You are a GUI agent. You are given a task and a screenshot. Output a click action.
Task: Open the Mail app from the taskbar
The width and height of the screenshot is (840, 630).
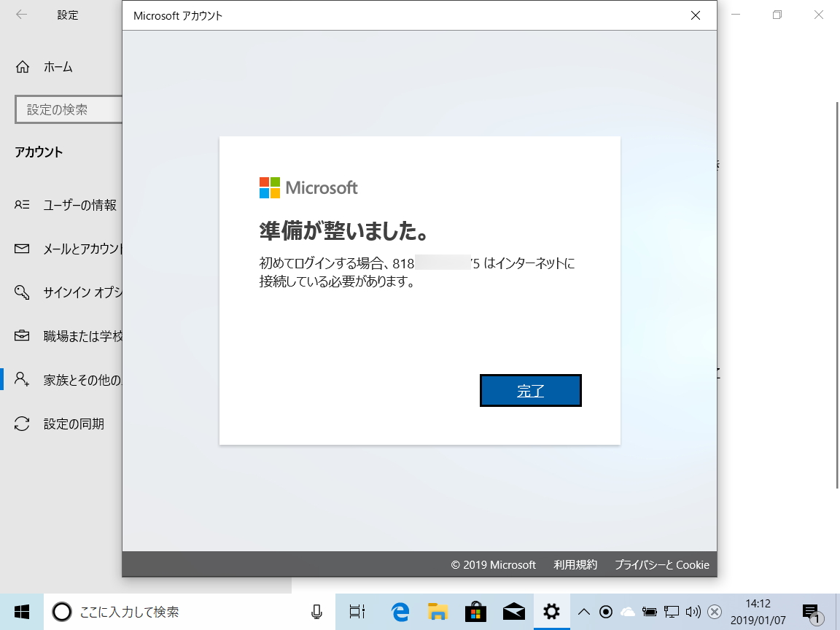coord(513,612)
